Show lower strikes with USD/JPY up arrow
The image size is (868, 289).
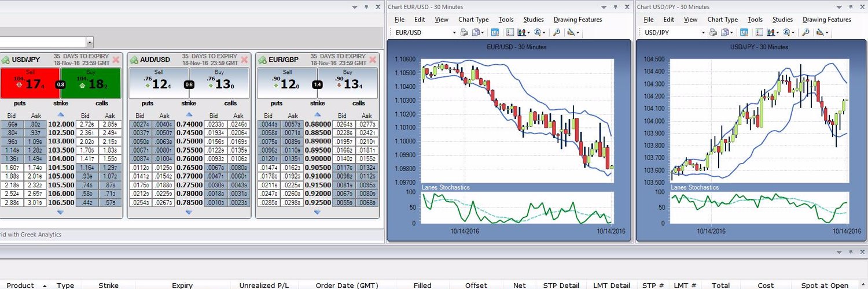(60, 114)
